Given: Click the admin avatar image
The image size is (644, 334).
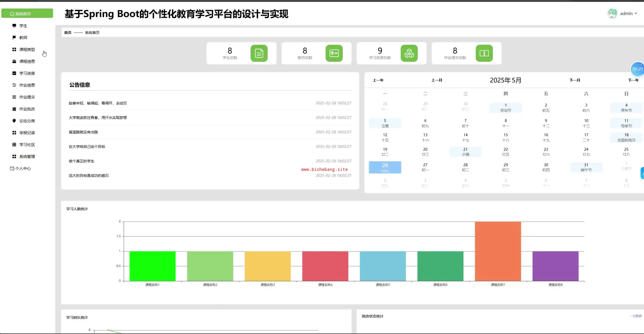Looking at the screenshot, I should (612, 13).
